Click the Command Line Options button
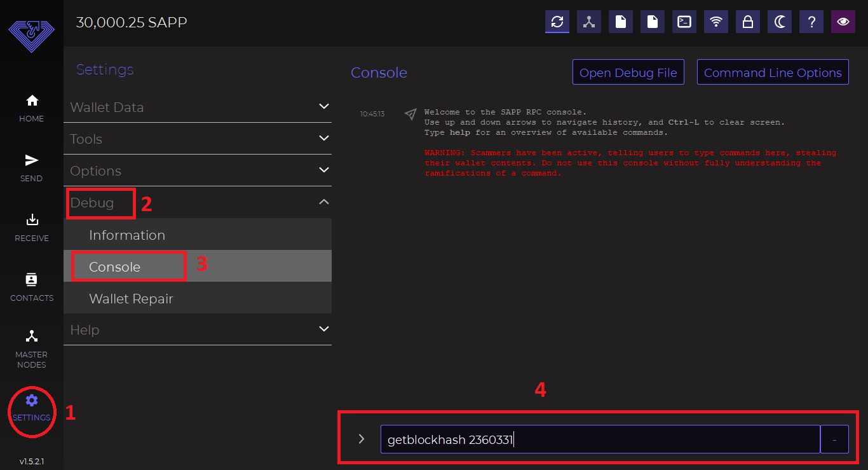Viewport: 868px width, 470px height. click(x=773, y=73)
